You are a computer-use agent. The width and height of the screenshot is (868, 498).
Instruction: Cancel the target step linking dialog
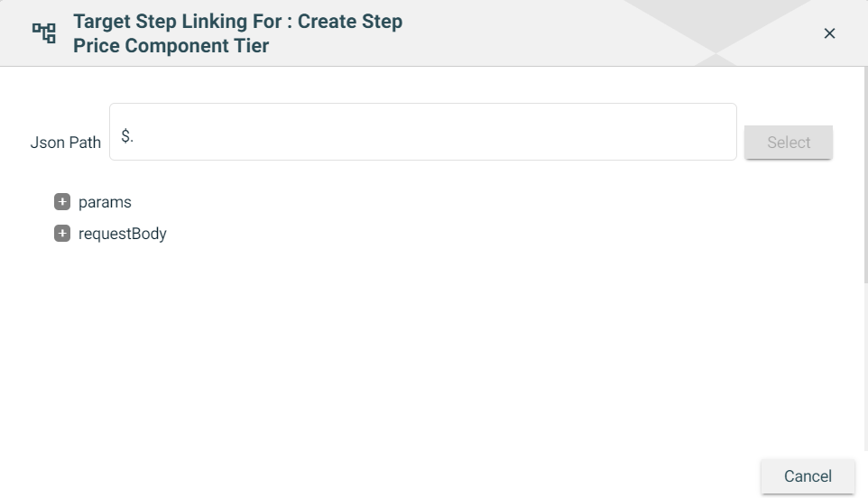808,476
